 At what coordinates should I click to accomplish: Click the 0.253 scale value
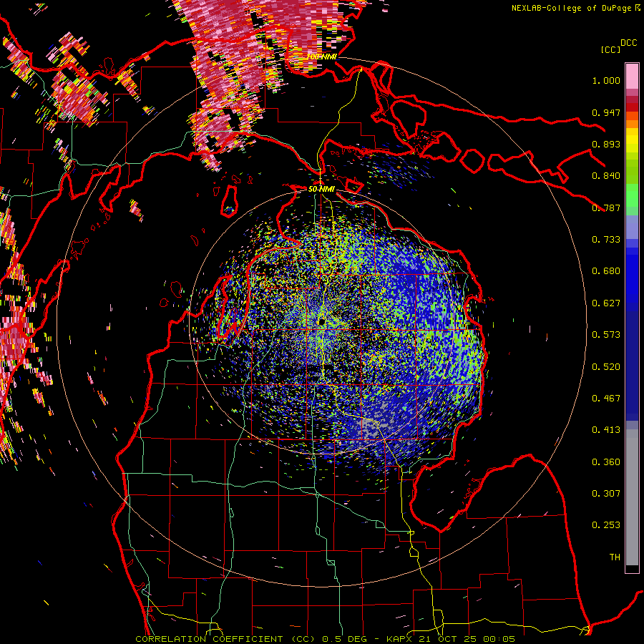click(x=606, y=525)
